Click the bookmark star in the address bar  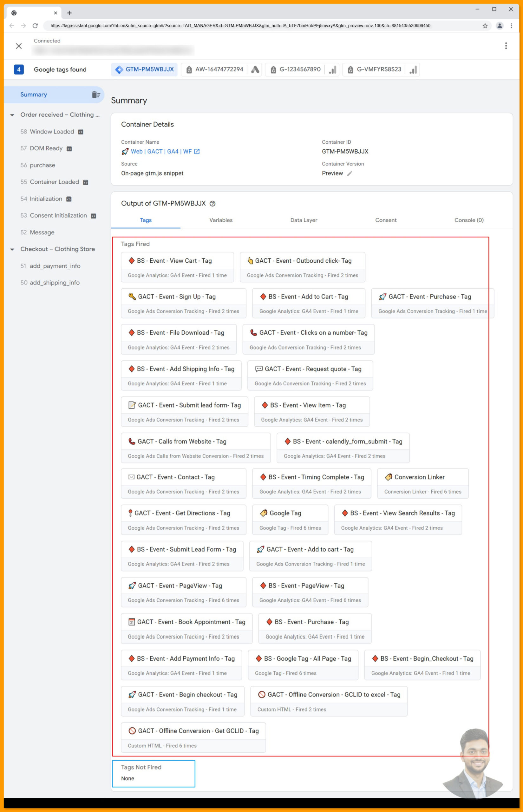[x=485, y=25]
